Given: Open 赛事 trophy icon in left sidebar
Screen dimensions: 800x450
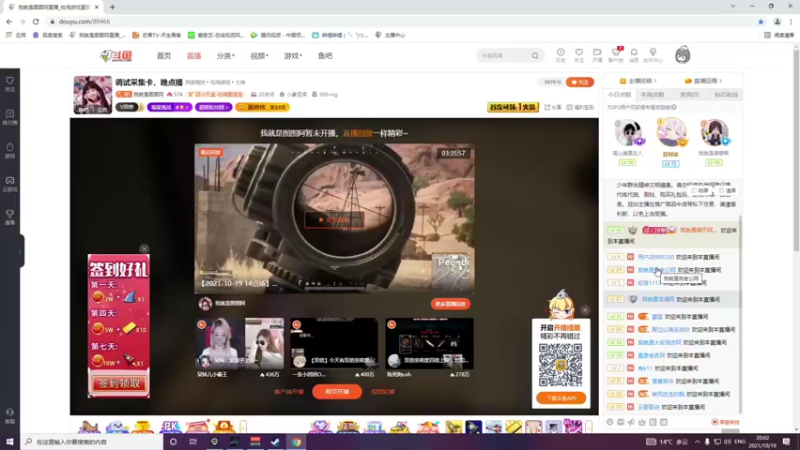Looking at the screenshot, I should point(10,217).
